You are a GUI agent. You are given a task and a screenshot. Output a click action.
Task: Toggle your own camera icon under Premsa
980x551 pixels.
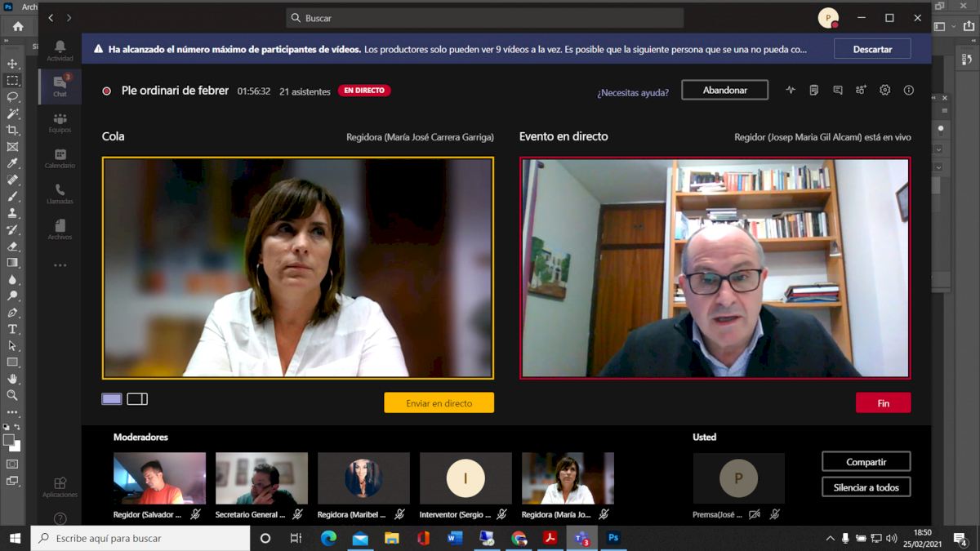(755, 514)
